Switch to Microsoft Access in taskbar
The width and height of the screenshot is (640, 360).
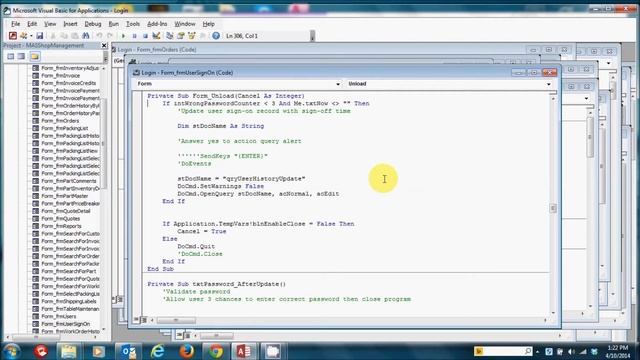pyautogui.click(x=244, y=351)
